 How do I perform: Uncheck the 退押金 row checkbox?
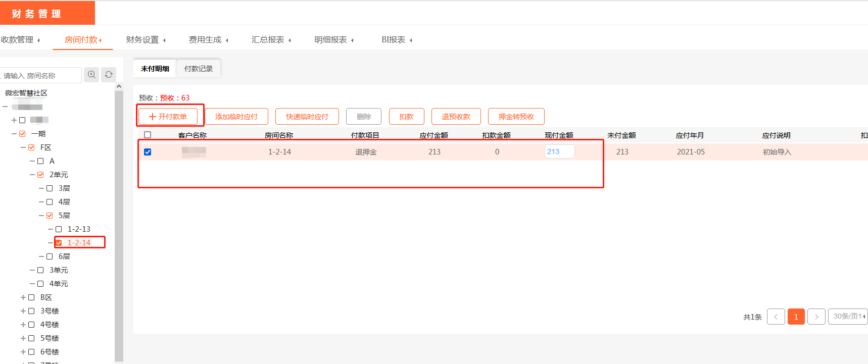pos(148,152)
